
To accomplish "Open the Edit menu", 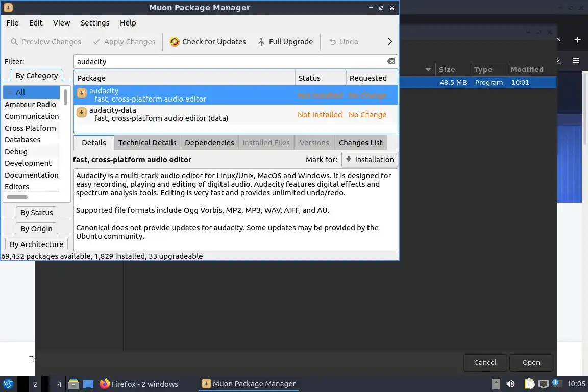I will click(x=36, y=23).
